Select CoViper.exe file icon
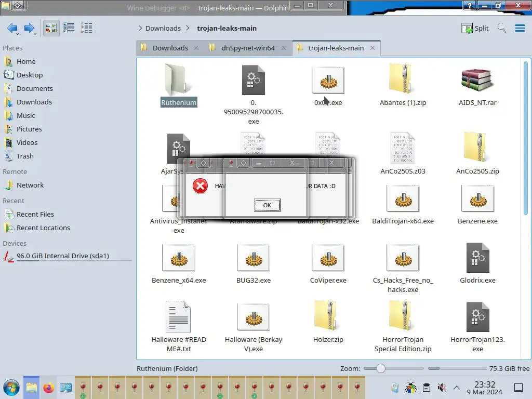The width and height of the screenshot is (532, 399). click(x=328, y=258)
